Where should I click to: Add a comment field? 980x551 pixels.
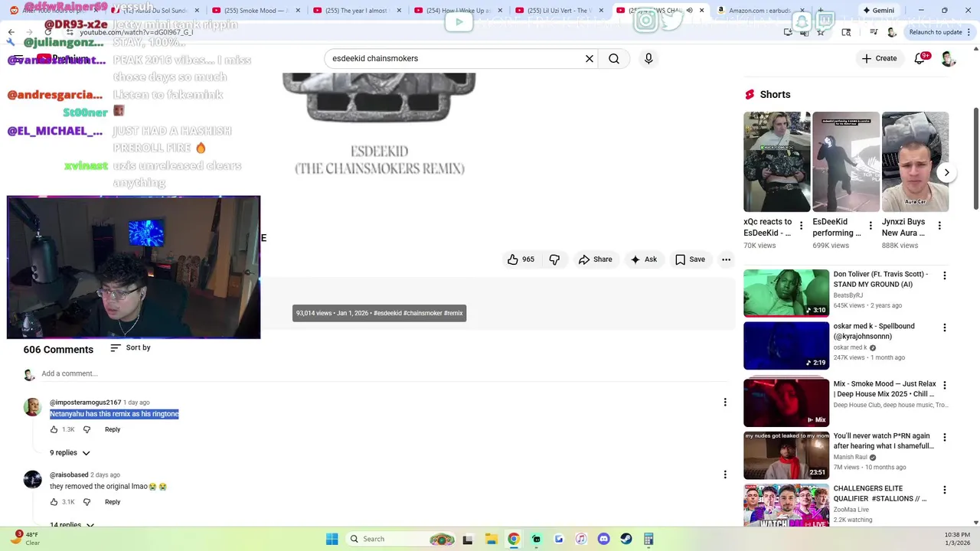click(x=387, y=373)
